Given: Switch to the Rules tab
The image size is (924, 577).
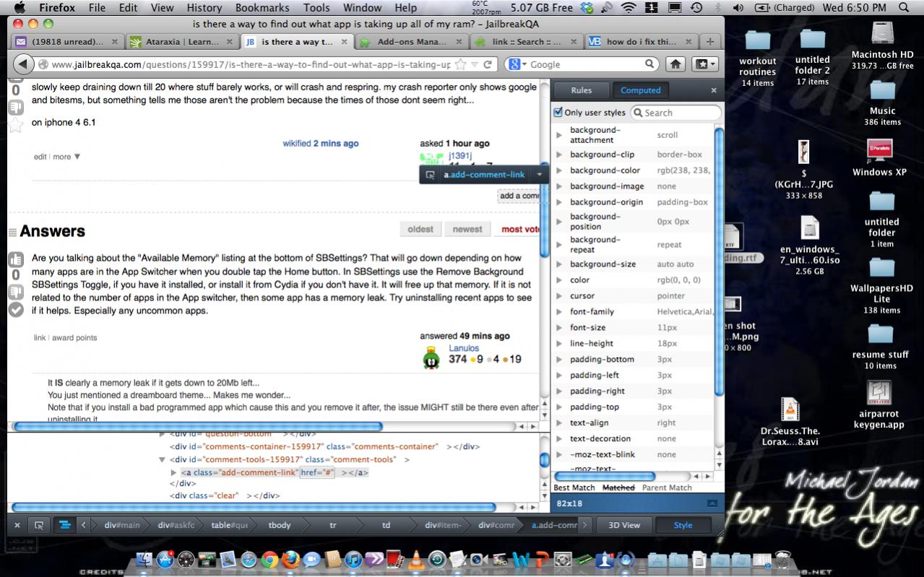Looking at the screenshot, I should pyautogui.click(x=581, y=90).
